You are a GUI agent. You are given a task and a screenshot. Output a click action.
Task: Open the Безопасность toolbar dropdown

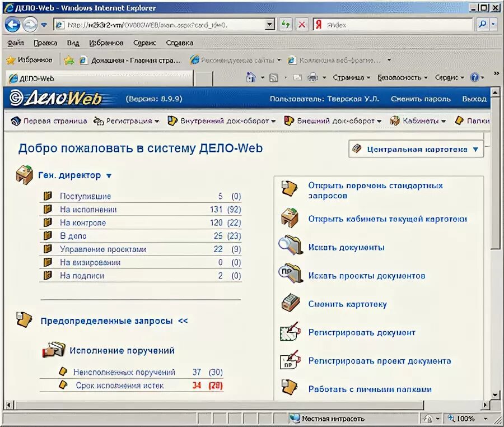pos(403,77)
